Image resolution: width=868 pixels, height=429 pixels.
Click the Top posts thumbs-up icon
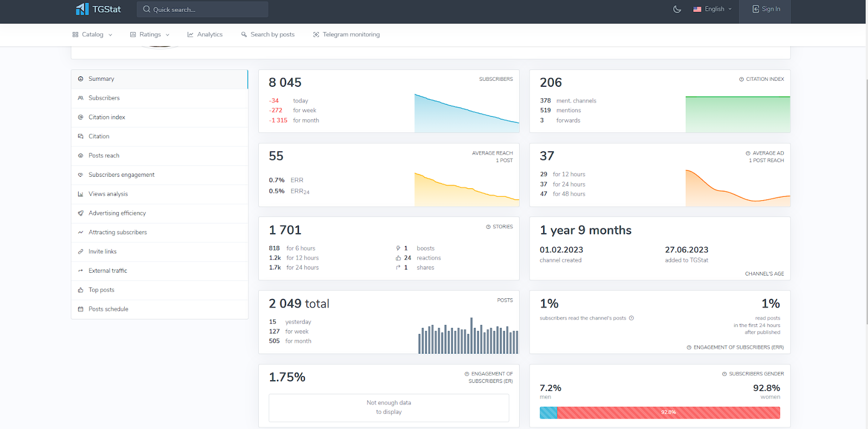pos(81,290)
